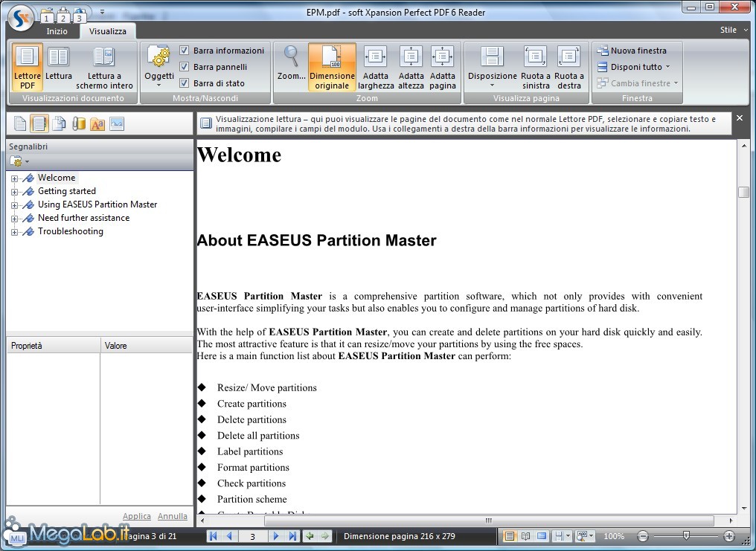Activate the Lettore PDF view
The image size is (756, 551).
pos(28,67)
